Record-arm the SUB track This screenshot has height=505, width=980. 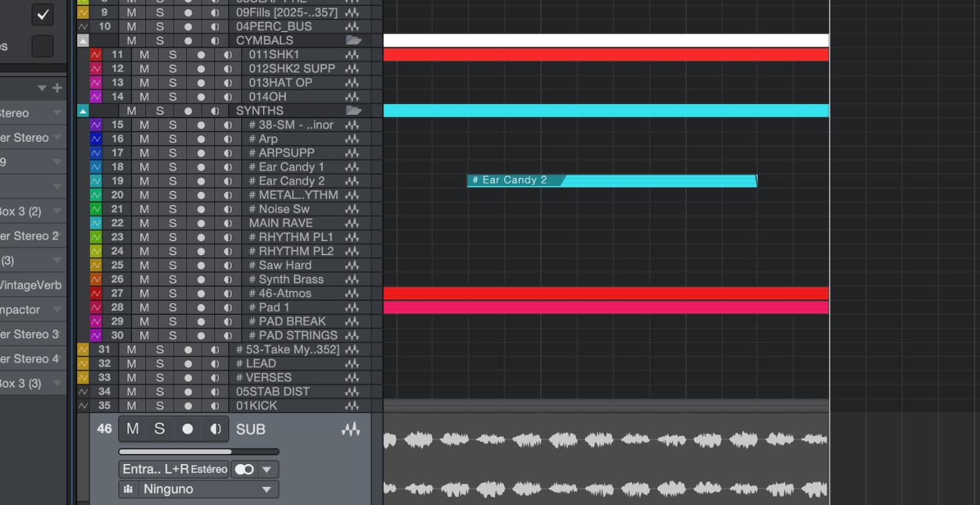tap(187, 429)
